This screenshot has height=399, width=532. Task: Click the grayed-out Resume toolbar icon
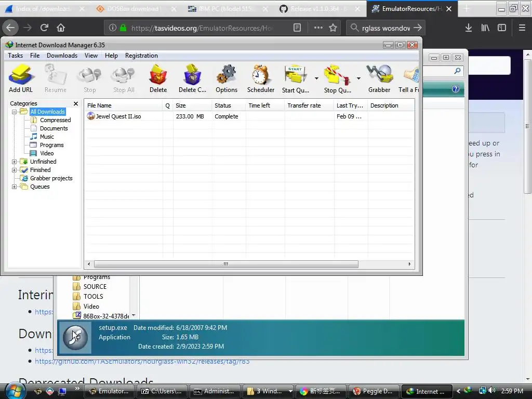tap(55, 78)
